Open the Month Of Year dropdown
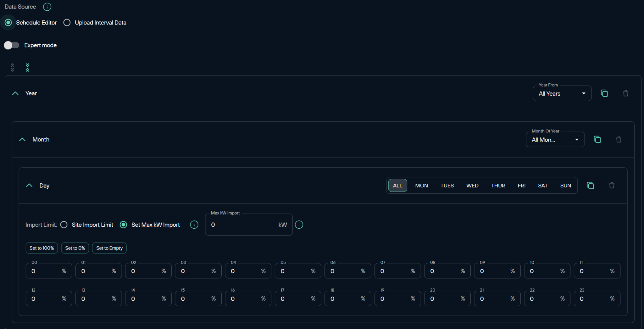Screen dimensions: 644x329 coord(555,140)
